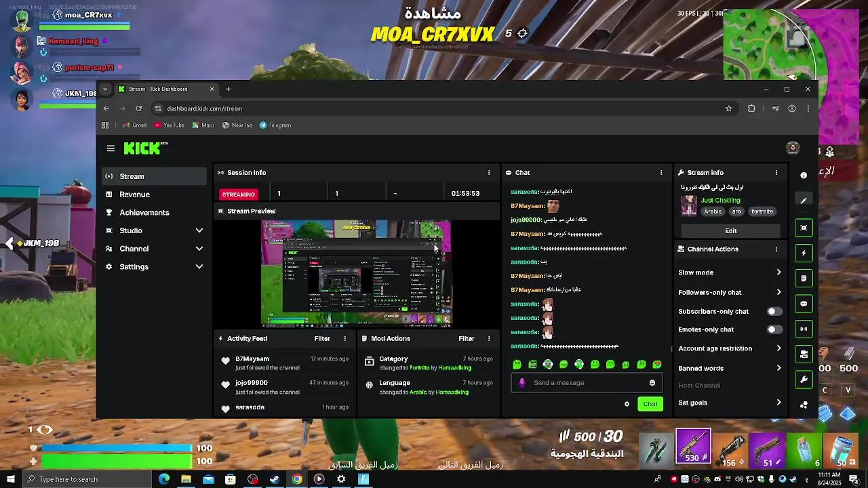Screen dimensions: 868x488
Task: Open Stream info options menu
Action: tap(776, 173)
